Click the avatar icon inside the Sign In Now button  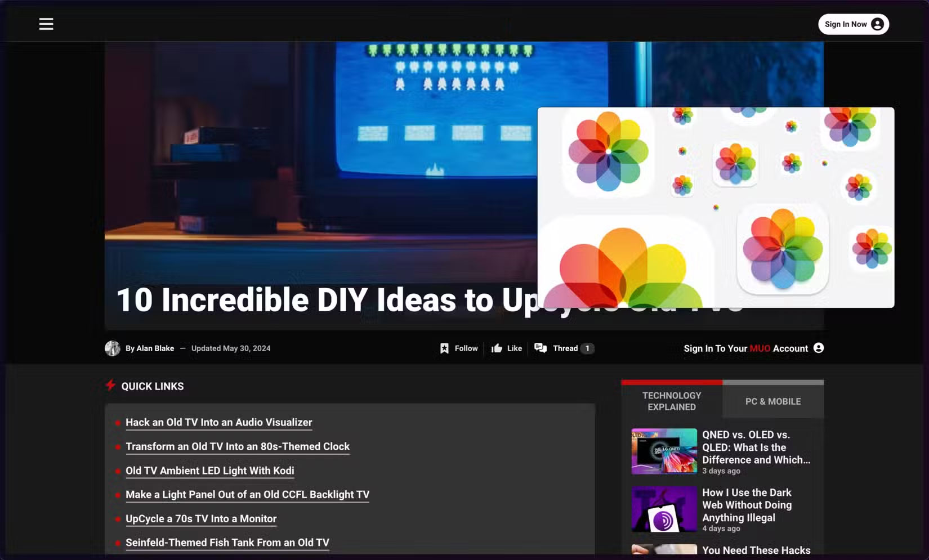click(x=876, y=24)
